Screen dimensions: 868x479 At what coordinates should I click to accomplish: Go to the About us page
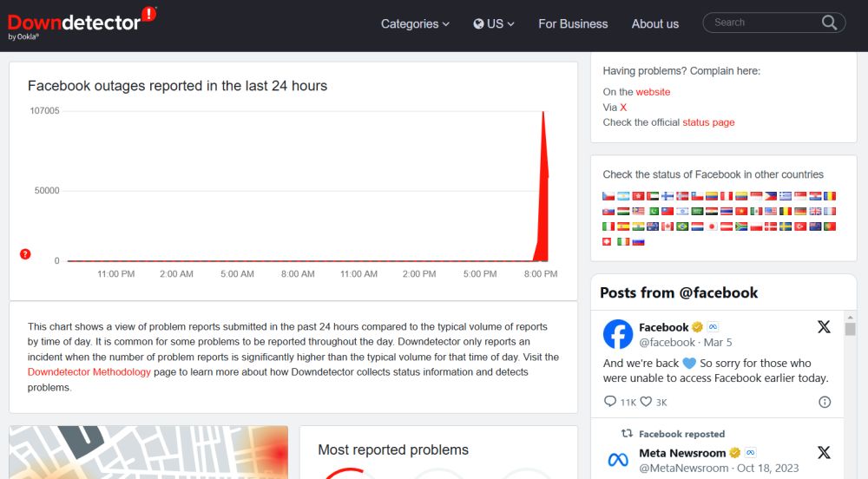[654, 23]
